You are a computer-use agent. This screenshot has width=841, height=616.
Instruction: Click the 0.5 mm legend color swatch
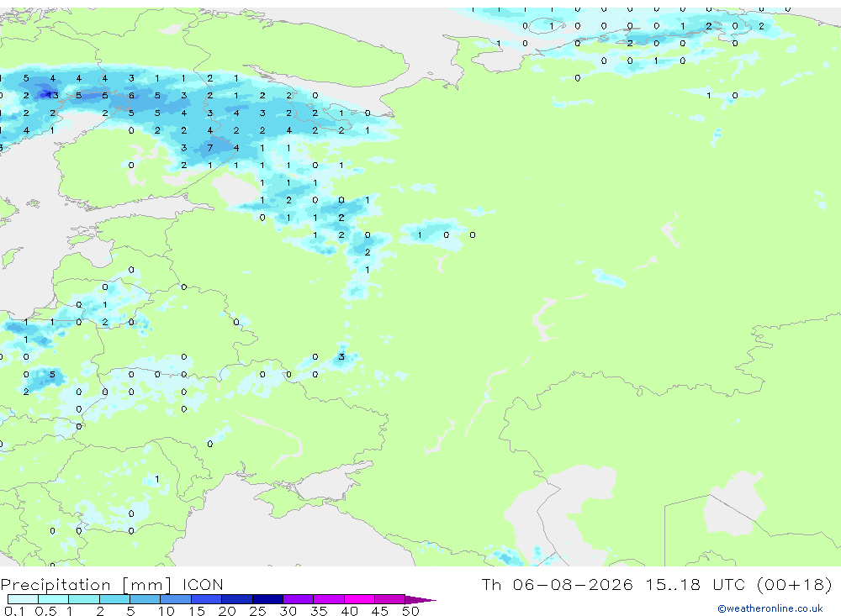tap(53, 599)
